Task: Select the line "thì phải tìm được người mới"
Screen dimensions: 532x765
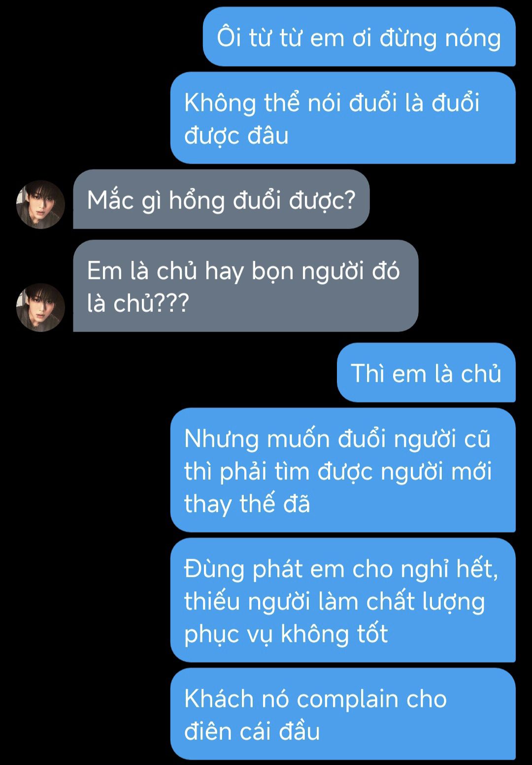Action: (338, 471)
